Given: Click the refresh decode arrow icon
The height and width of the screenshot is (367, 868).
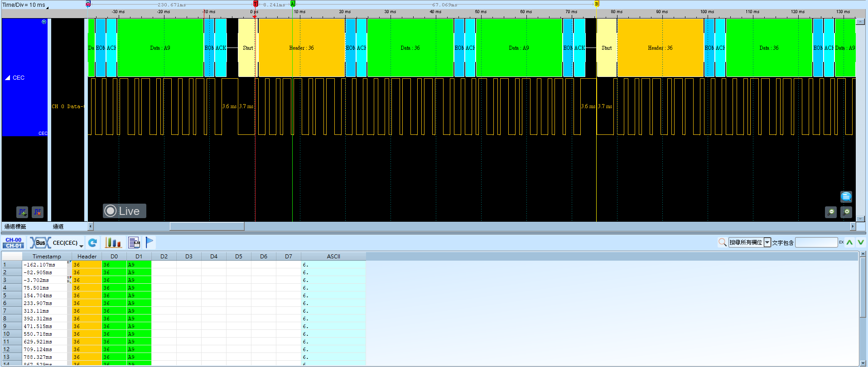Looking at the screenshot, I should pyautogui.click(x=93, y=243).
